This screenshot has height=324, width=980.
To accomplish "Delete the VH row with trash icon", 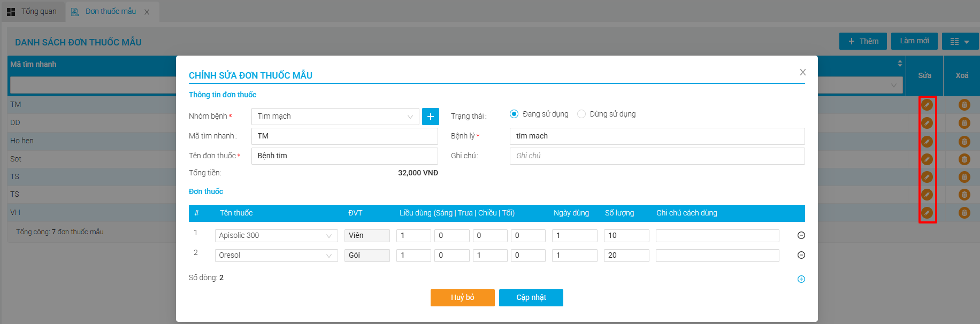I will click(964, 213).
